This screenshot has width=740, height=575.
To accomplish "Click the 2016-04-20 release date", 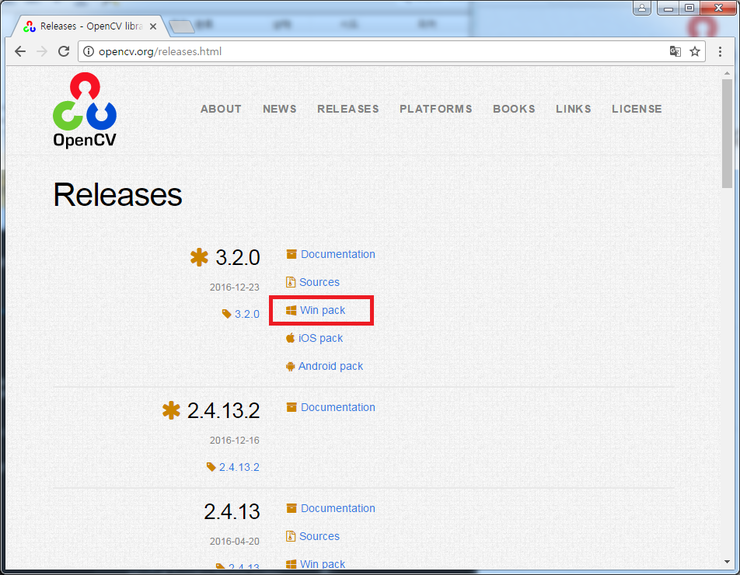I will tap(235, 541).
